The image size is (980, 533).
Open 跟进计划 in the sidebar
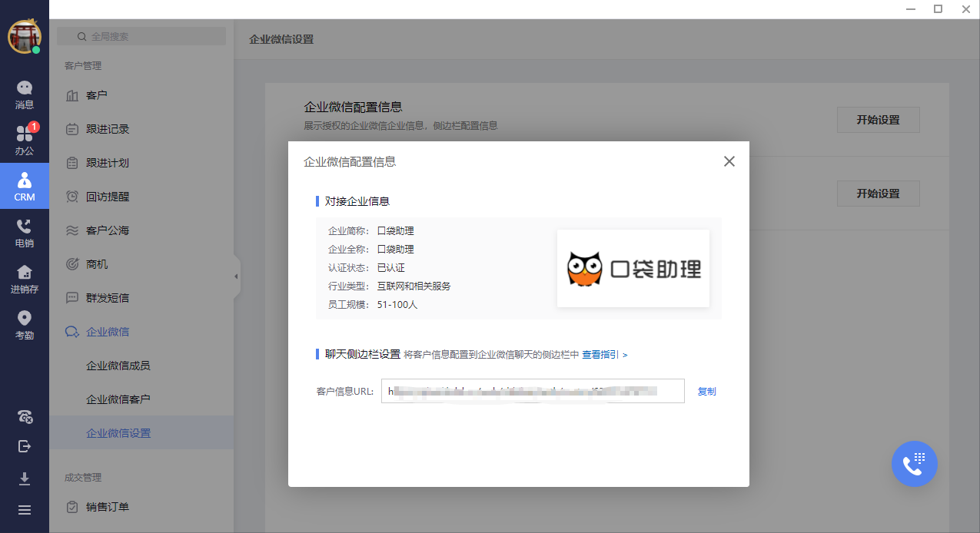pos(141,163)
